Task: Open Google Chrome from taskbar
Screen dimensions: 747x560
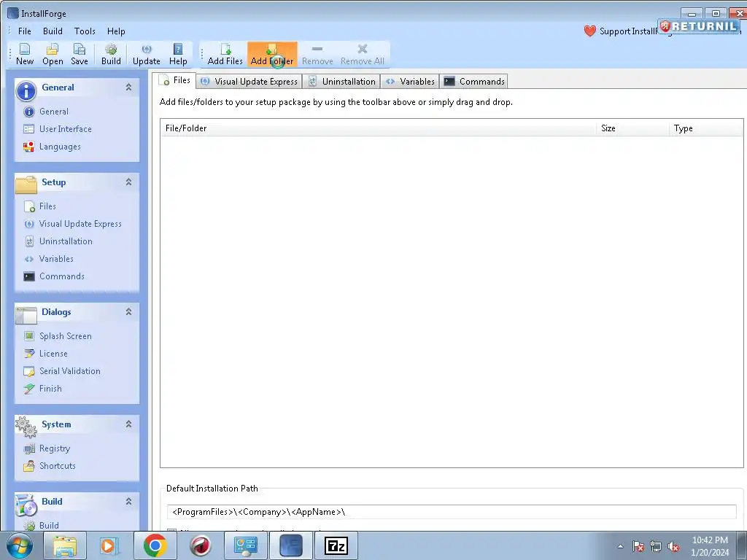Action: [x=155, y=545]
